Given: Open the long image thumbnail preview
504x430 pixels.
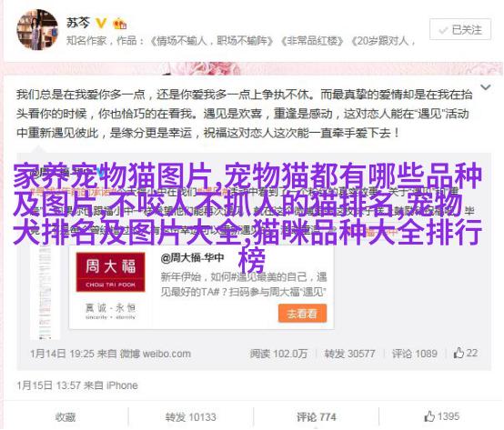Looking at the screenshot, I should coord(45,292).
